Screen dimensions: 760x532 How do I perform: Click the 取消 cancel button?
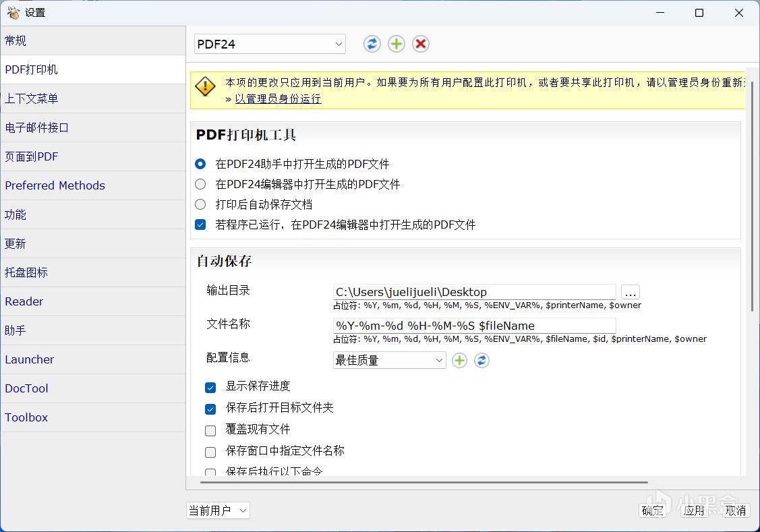[x=735, y=510]
